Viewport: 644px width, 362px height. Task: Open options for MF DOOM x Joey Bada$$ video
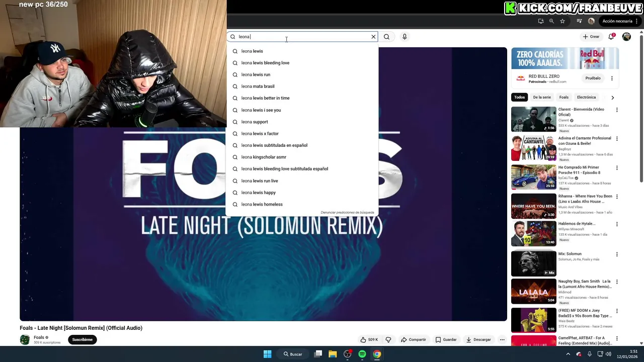(x=617, y=311)
